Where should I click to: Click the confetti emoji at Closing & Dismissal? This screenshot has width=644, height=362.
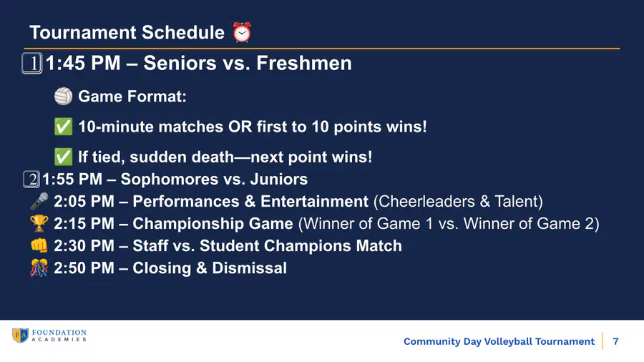click(x=39, y=268)
